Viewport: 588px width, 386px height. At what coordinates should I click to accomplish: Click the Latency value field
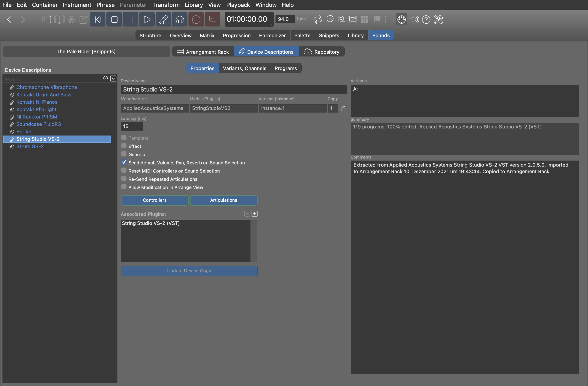[x=131, y=126]
